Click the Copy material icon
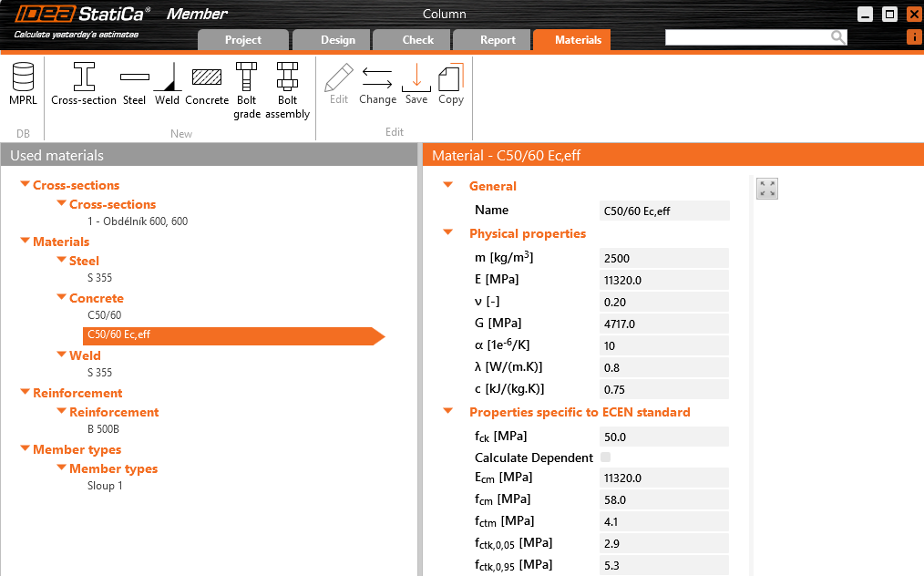The width and height of the screenshot is (924, 576). click(451, 84)
